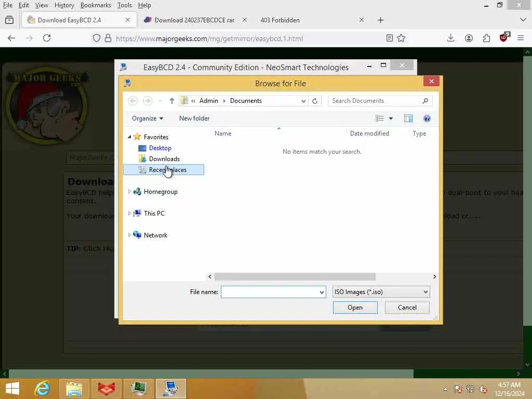Show the preview pane icon

(408, 118)
